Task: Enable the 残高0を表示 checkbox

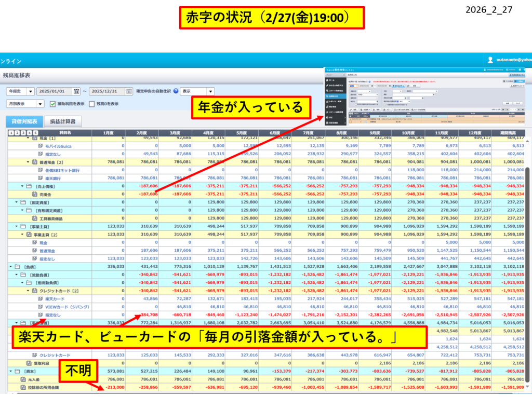Action: tap(92, 104)
